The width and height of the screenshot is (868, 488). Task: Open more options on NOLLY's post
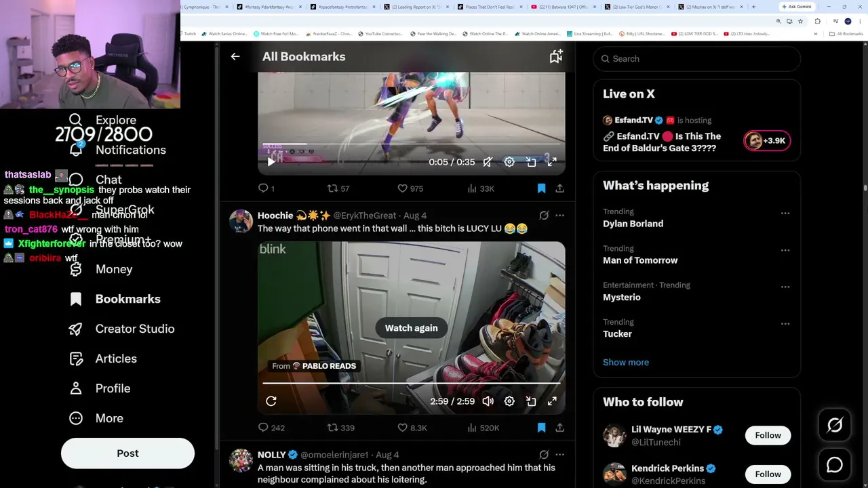[559, 455]
